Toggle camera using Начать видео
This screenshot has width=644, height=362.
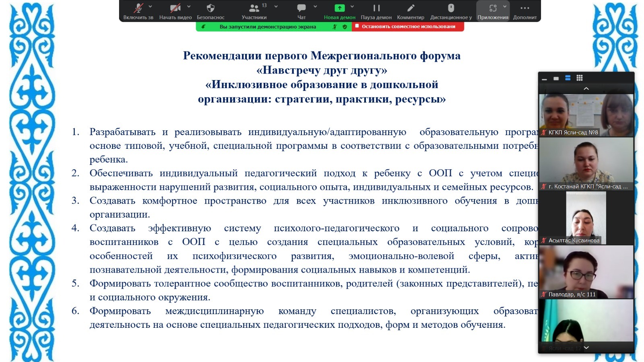click(x=175, y=10)
